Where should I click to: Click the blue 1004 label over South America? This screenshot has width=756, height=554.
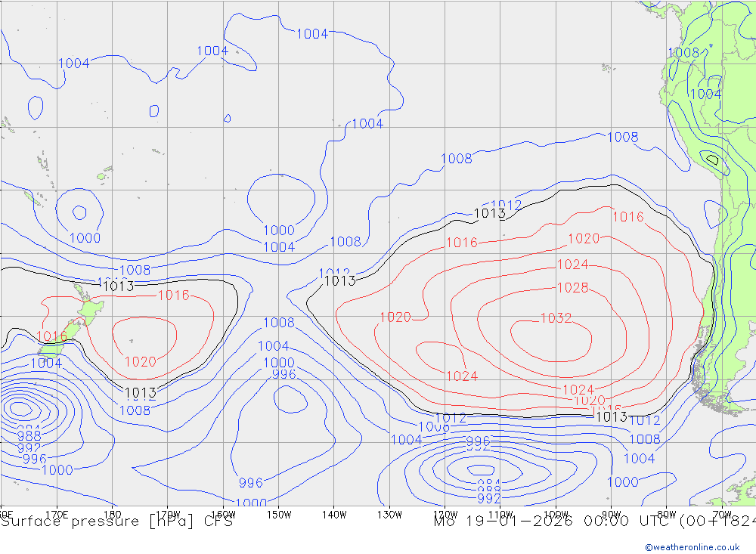(x=705, y=94)
